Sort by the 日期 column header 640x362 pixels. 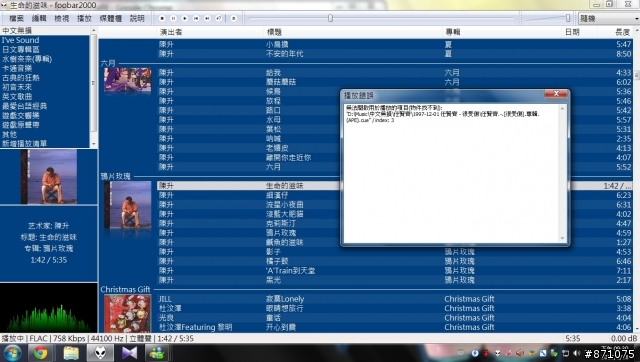(572, 32)
